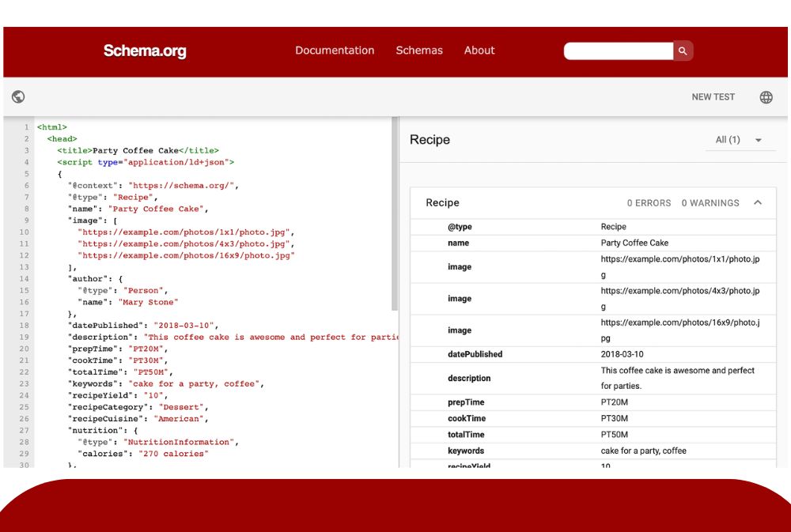The image size is (791, 532).
Task: Click the globe icon at top-left
Action: (x=18, y=96)
